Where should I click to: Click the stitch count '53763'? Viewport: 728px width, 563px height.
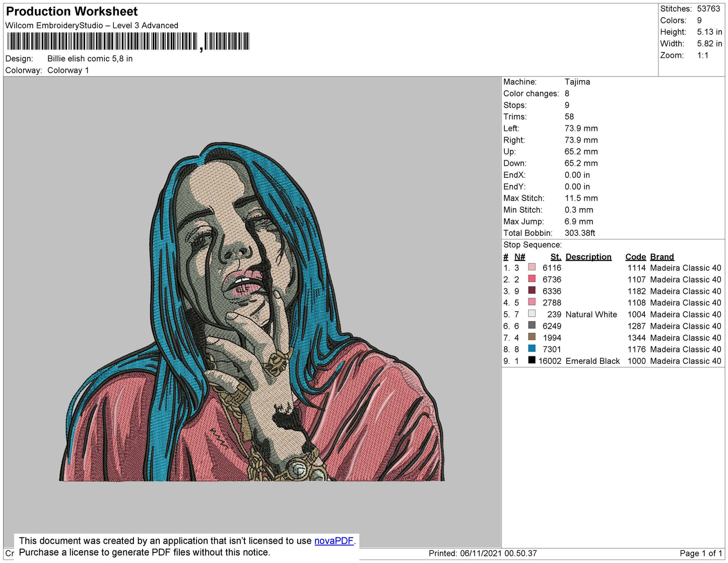click(709, 9)
